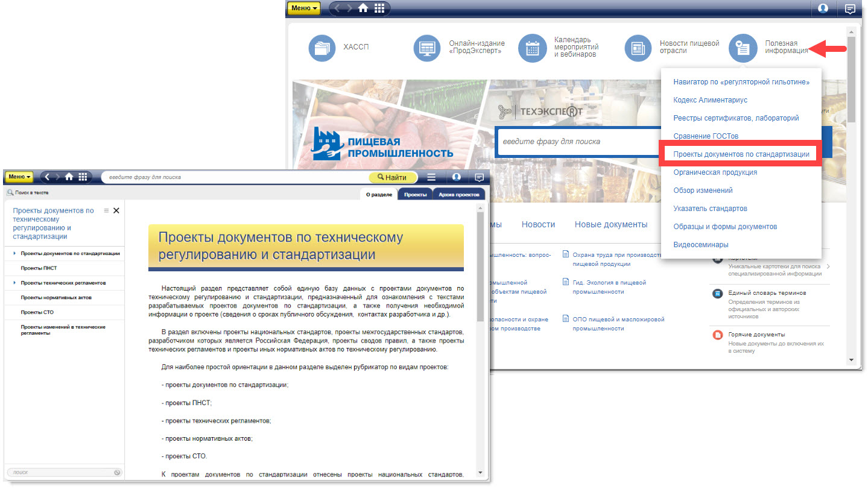Screen dimensions: 868x495
Task: Select Навигатор по «регуляторной гильотине»
Action: pyautogui.click(x=741, y=81)
